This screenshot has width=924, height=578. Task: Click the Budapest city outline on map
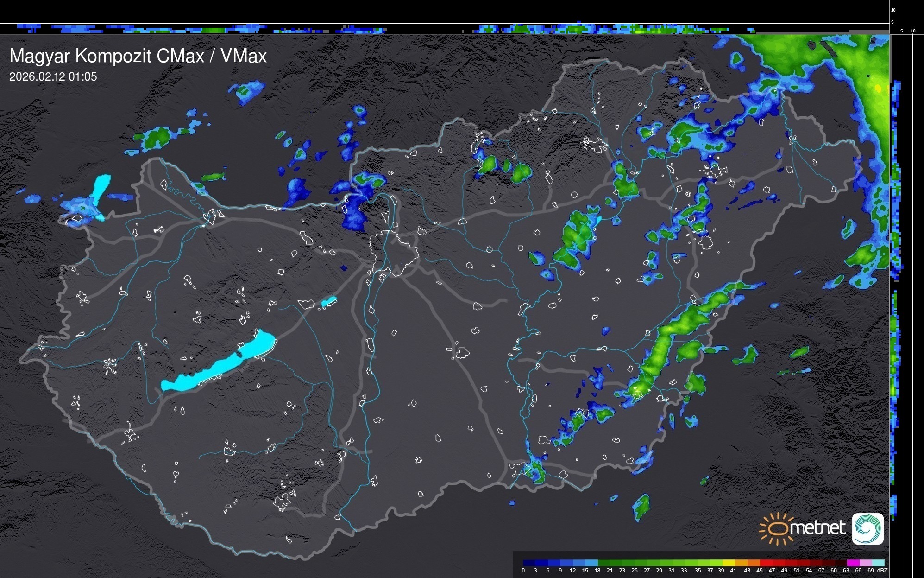[x=394, y=253]
